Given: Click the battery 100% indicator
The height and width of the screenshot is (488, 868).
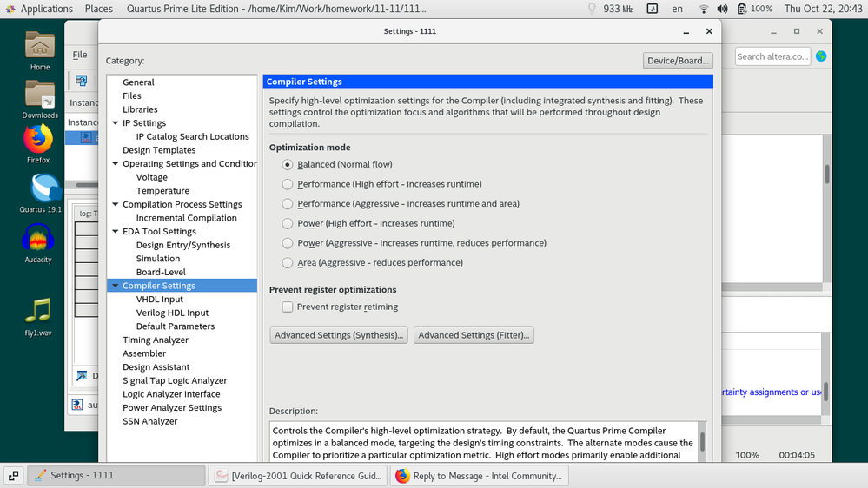Looking at the screenshot, I should pyautogui.click(x=754, y=9).
